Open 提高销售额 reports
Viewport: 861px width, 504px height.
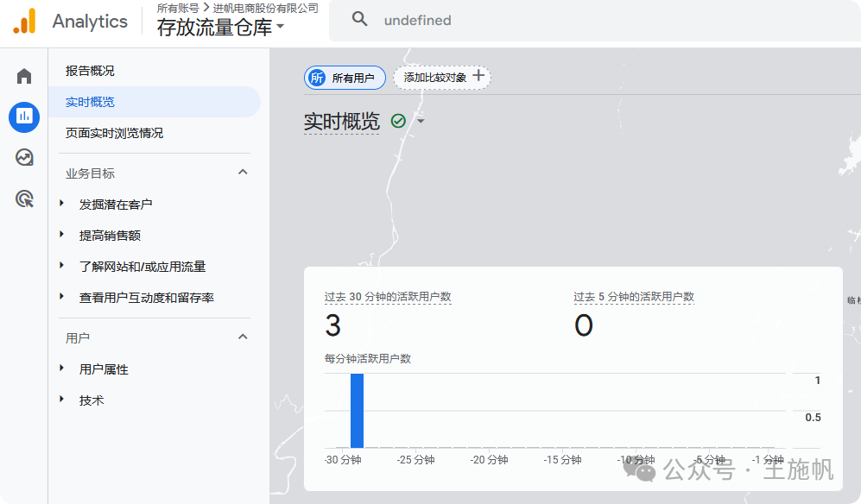(x=110, y=235)
